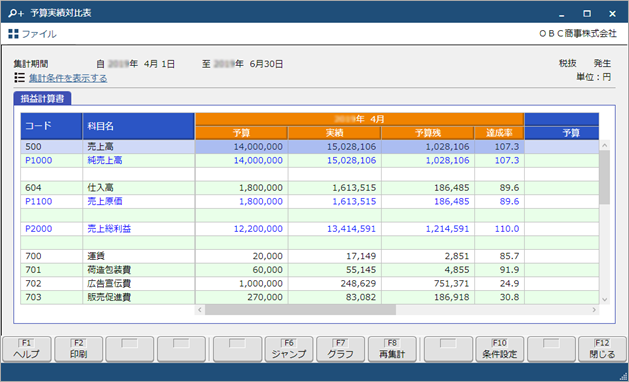The image size is (629, 382).
Task: Click budget value 270,000
Action: click(x=265, y=297)
